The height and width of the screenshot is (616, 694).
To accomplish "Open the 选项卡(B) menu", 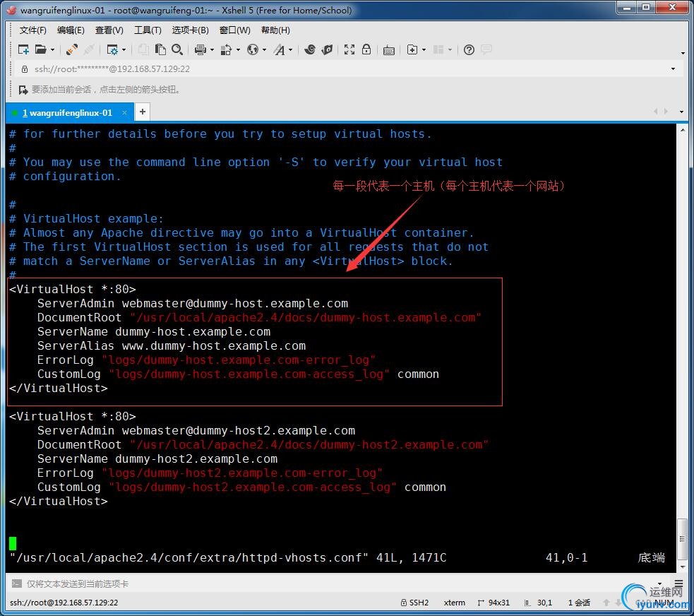I will pos(190,30).
